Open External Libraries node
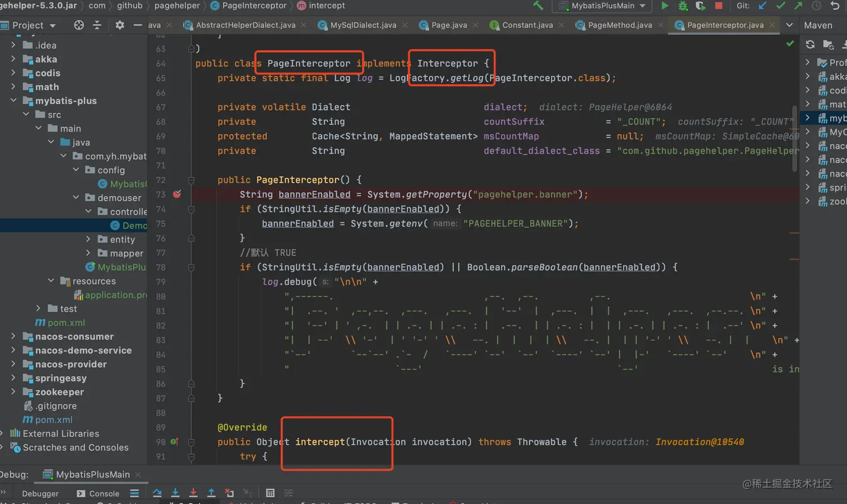Viewport: 847px width, 504px height. coord(61,433)
